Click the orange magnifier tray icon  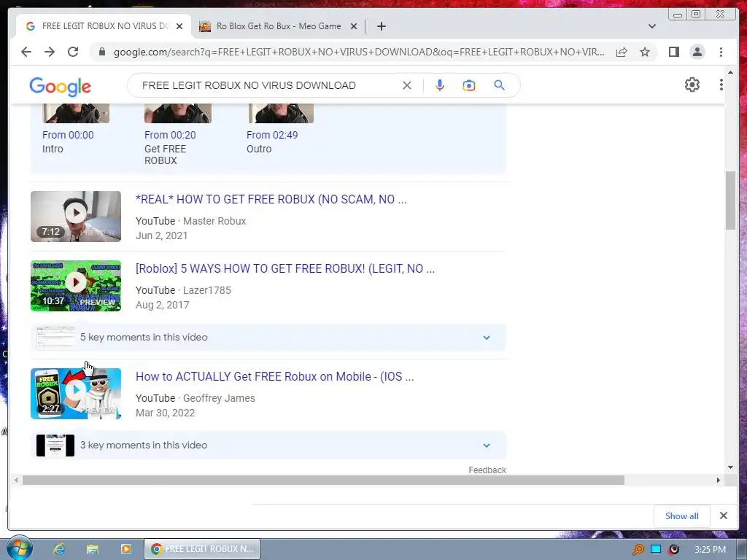point(638,550)
